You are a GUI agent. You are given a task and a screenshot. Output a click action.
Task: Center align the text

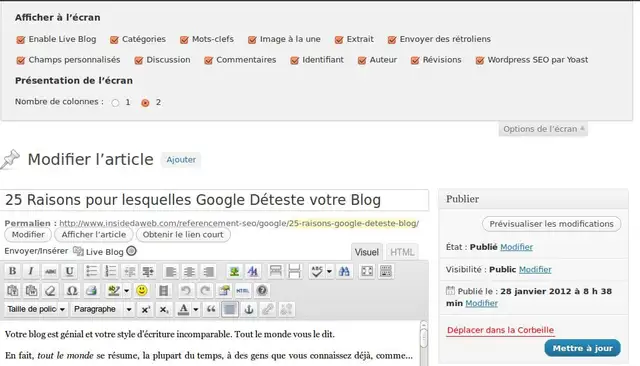coord(189,271)
